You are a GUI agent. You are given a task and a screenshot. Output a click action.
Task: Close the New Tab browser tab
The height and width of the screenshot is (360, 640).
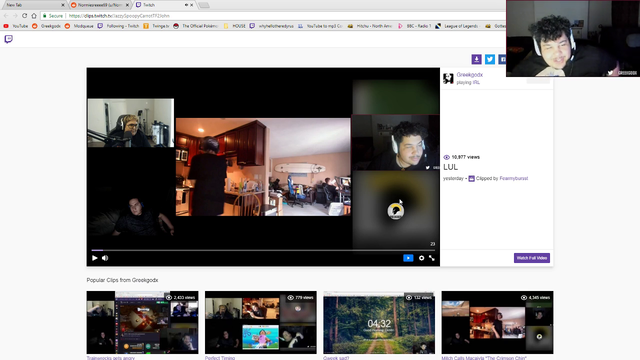tap(63, 5)
